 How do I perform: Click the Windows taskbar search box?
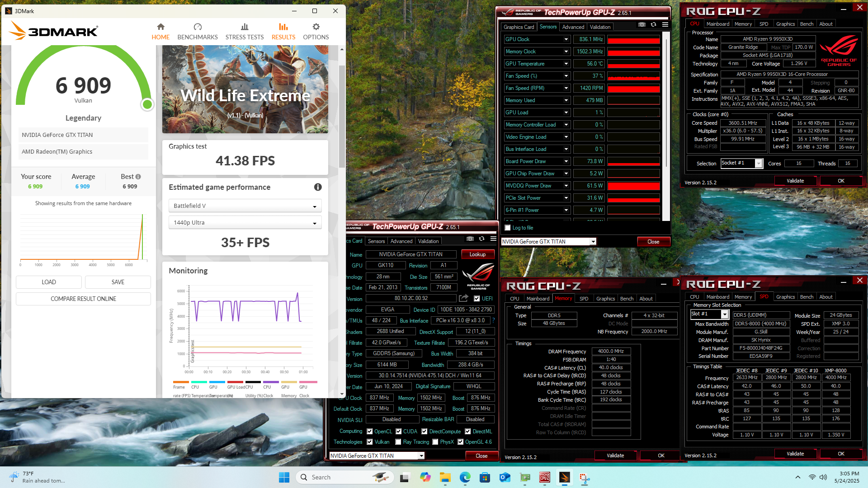[x=345, y=477]
